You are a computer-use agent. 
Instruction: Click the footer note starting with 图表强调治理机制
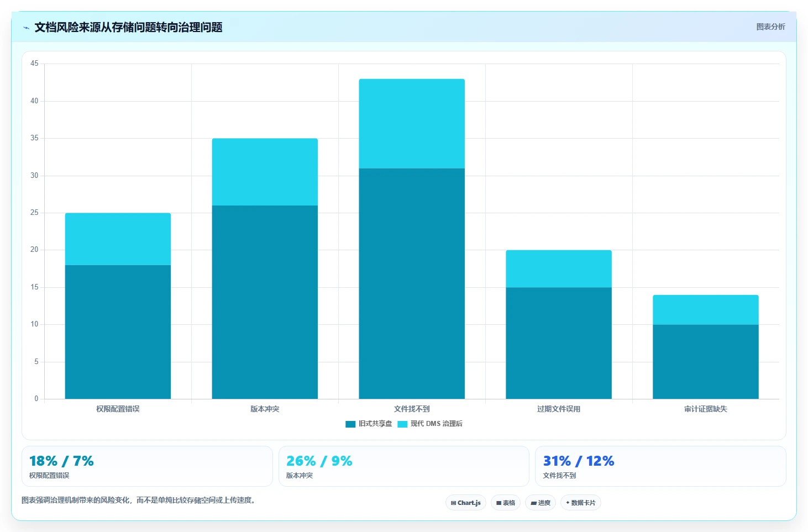[x=140, y=500]
